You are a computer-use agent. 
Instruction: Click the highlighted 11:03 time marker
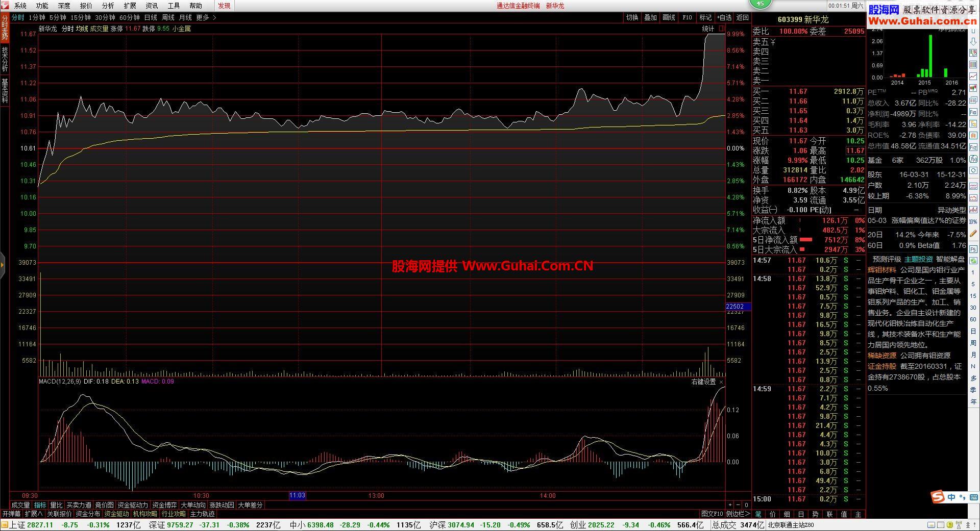[x=297, y=495]
